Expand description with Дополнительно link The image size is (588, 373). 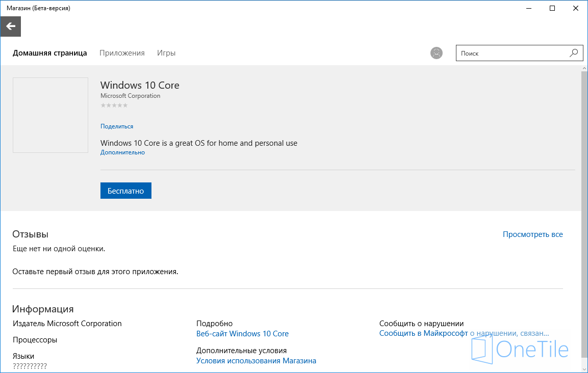122,152
